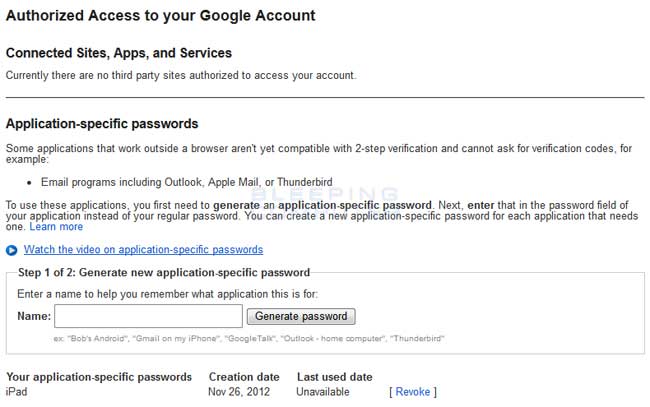The image size is (650, 407).
Task: Open the video on application-specific passwords link
Action: point(143,250)
